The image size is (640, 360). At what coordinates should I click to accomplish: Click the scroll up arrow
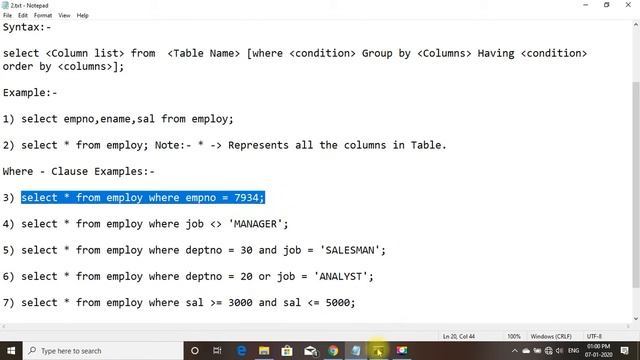pyautogui.click(x=636, y=25)
